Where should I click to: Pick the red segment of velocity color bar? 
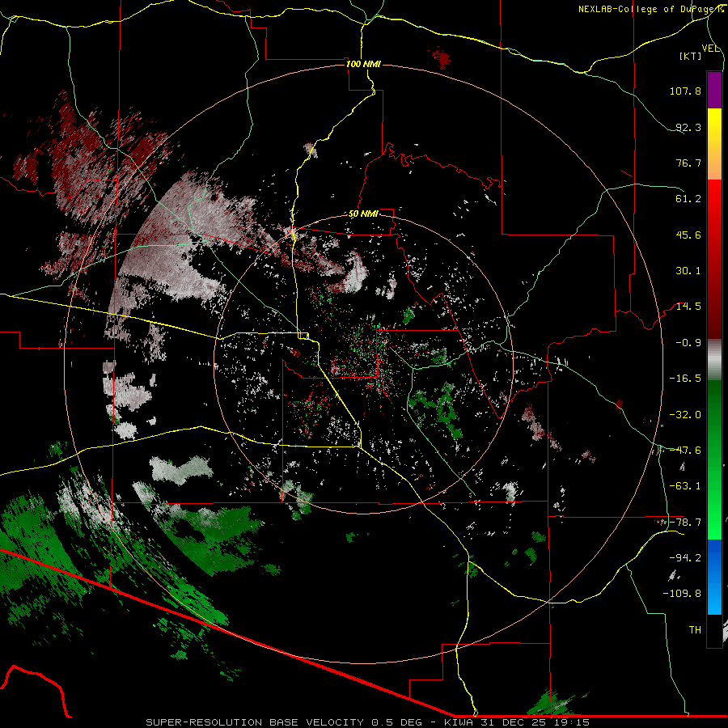pyautogui.click(x=714, y=259)
